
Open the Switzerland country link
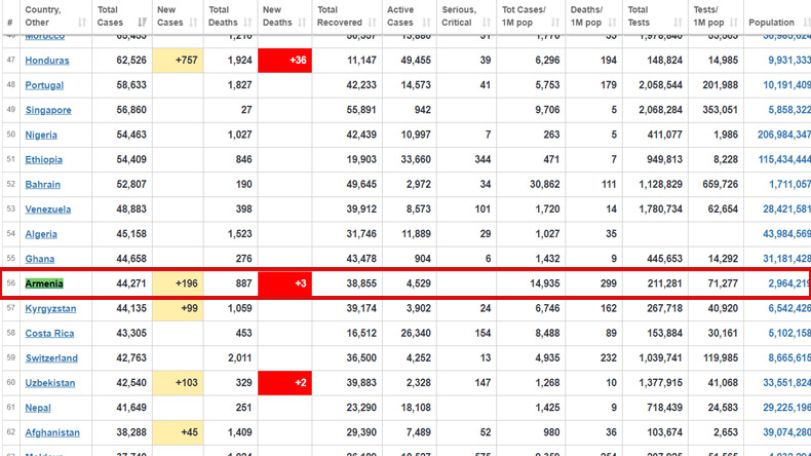tap(51, 358)
